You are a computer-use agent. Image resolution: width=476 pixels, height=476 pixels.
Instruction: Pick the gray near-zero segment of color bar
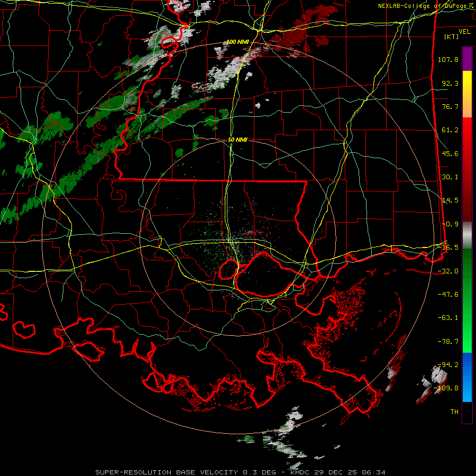(x=467, y=235)
